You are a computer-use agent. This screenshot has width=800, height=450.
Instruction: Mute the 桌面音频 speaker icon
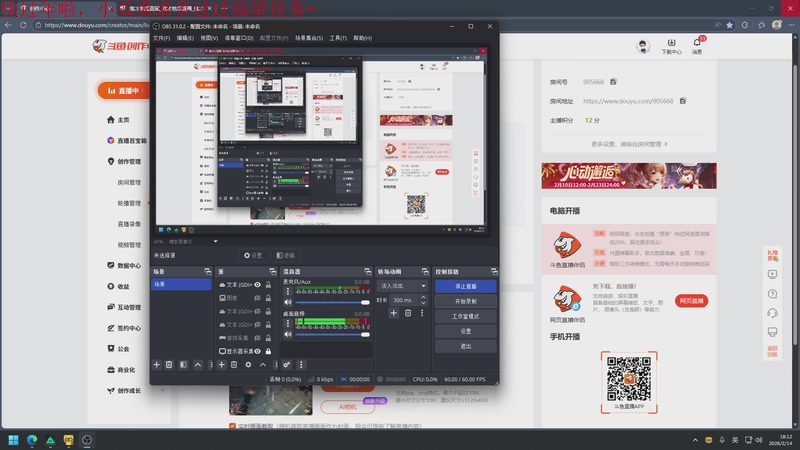(288, 334)
